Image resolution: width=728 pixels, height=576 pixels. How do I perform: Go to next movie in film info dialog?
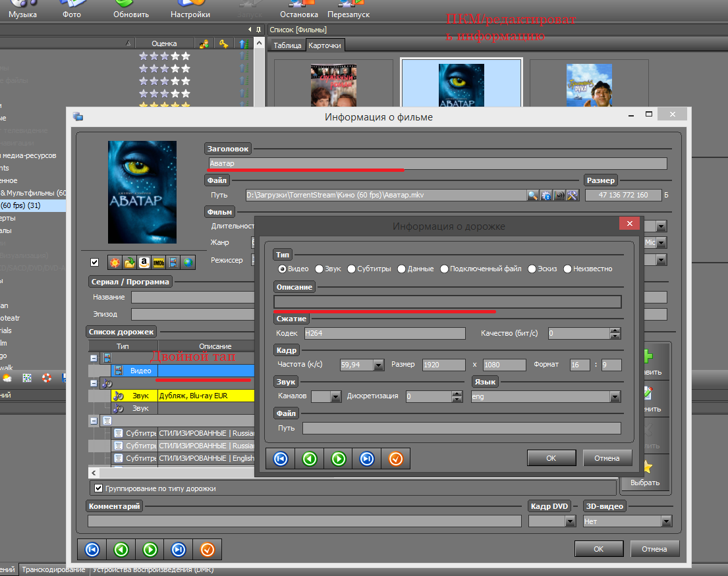[x=150, y=550]
